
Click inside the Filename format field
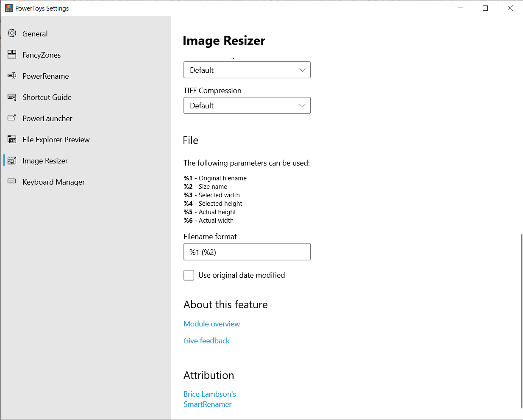(247, 252)
